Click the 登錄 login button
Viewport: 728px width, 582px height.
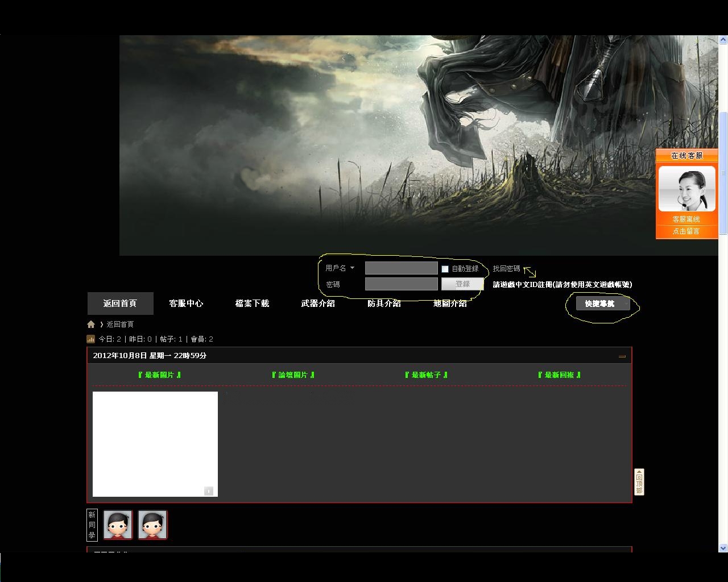point(462,284)
